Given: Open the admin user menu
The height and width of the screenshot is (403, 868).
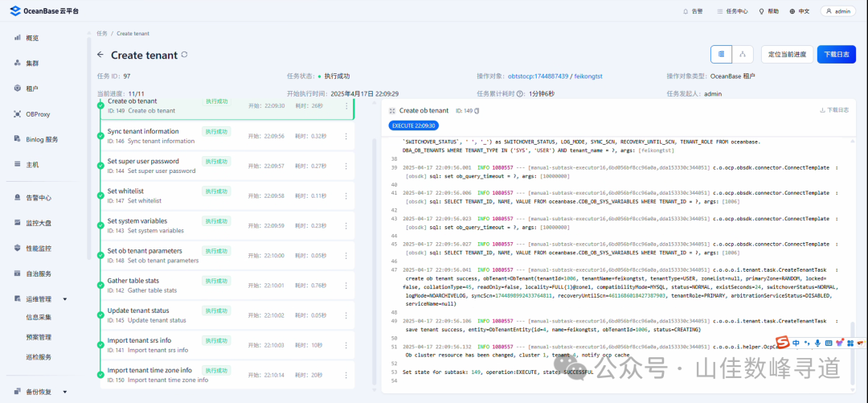Looking at the screenshot, I should click(x=837, y=11).
